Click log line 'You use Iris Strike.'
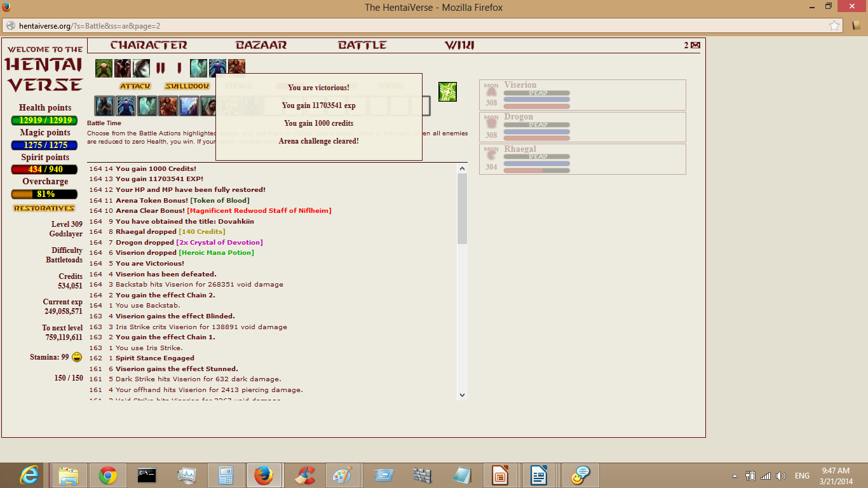Screen dimensions: 868x488 tap(149, 348)
